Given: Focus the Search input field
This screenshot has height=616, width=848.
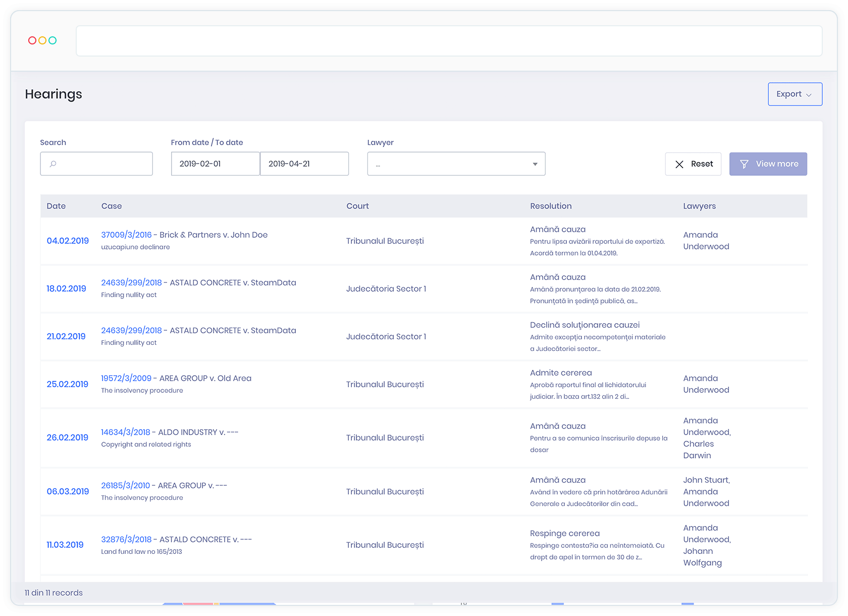Looking at the screenshot, I should tap(96, 164).
